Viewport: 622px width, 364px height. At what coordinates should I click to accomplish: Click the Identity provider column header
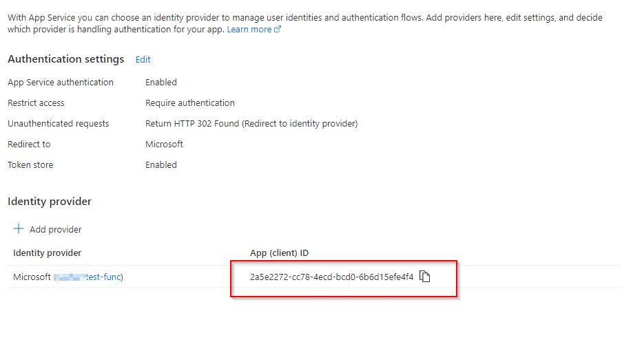pyautogui.click(x=48, y=253)
